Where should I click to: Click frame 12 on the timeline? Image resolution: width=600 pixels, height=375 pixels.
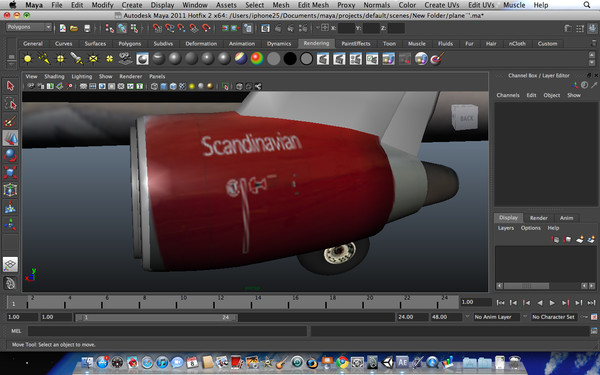[214, 302]
